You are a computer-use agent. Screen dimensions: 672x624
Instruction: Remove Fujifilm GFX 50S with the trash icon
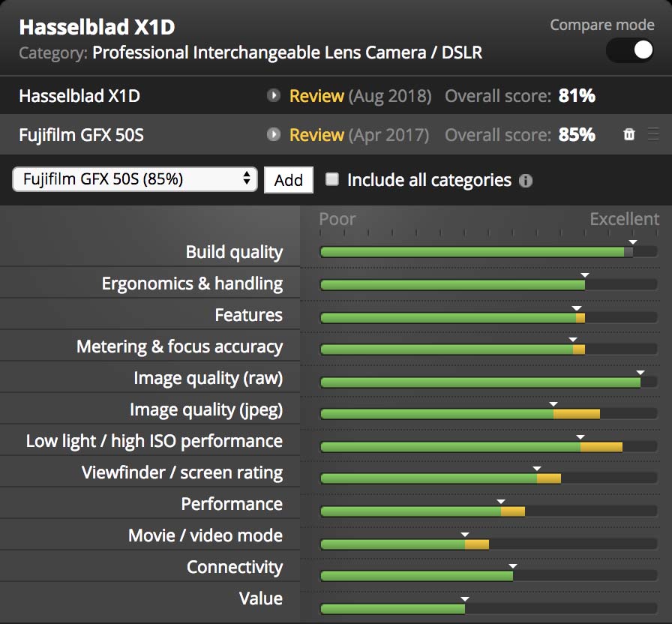point(628,134)
